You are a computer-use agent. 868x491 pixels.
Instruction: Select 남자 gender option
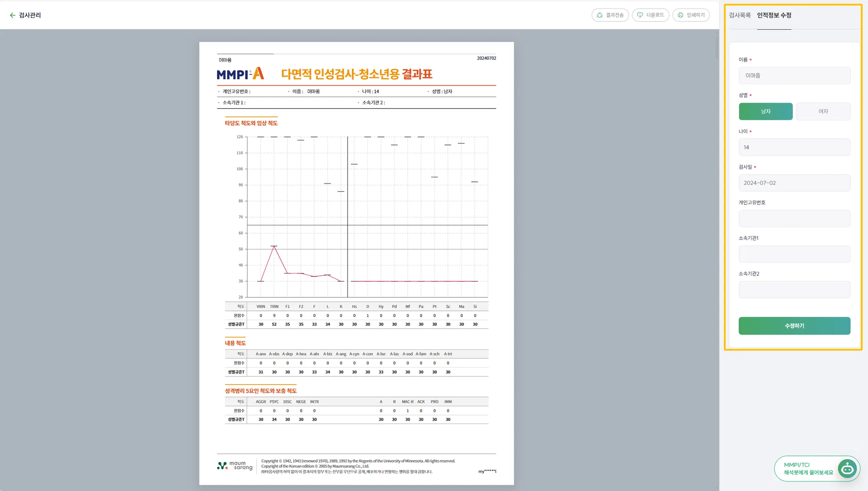[765, 112]
